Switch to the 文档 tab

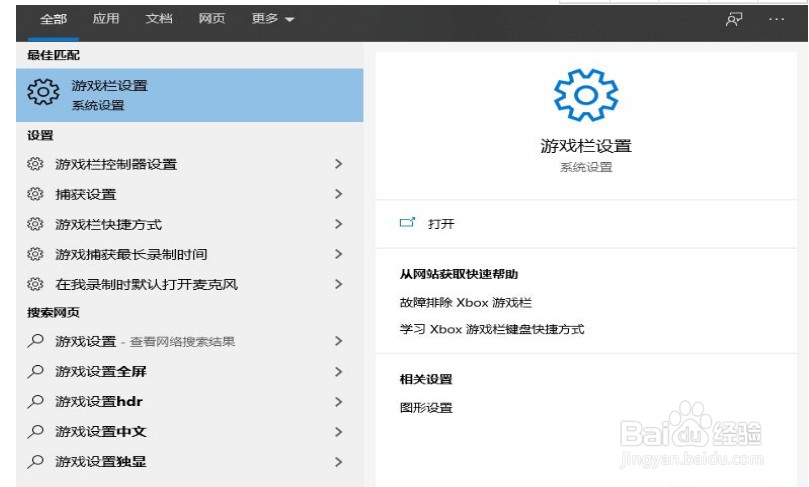(x=158, y=19)
